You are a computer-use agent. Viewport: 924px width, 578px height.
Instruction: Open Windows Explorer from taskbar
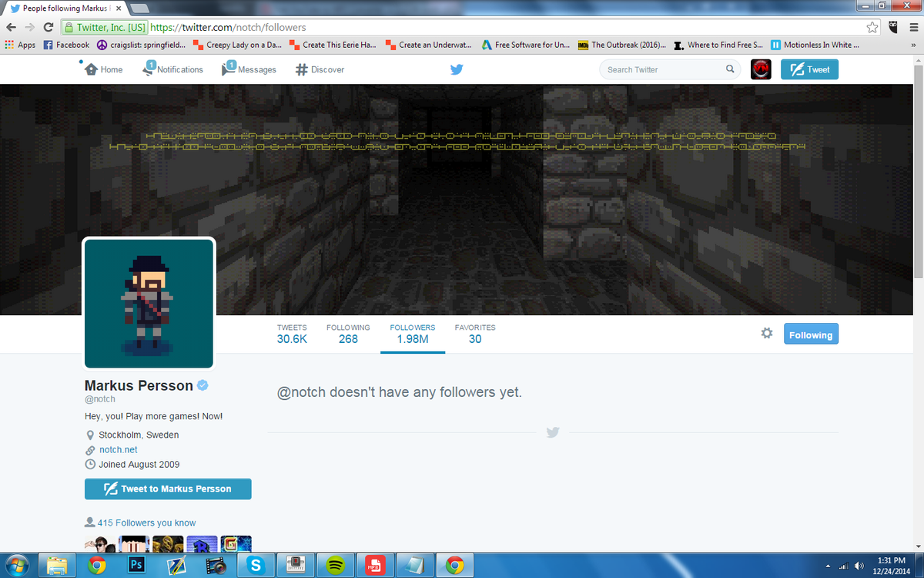[57, 565]
